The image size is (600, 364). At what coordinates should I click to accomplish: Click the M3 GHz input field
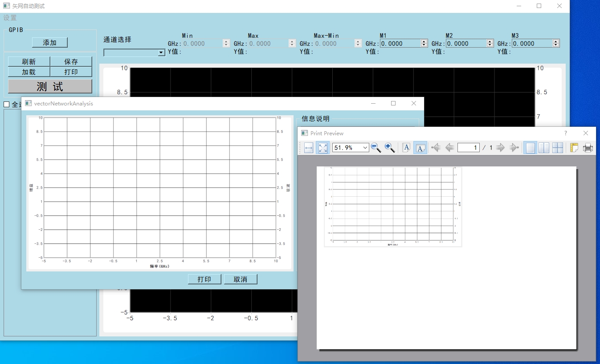point(532,44)
